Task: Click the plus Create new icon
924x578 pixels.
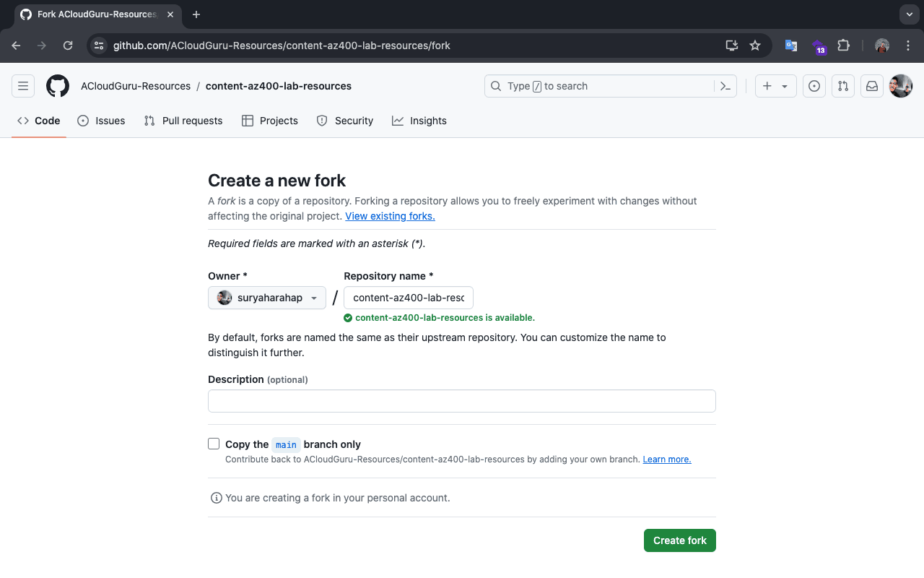Action: pos(767,86)
